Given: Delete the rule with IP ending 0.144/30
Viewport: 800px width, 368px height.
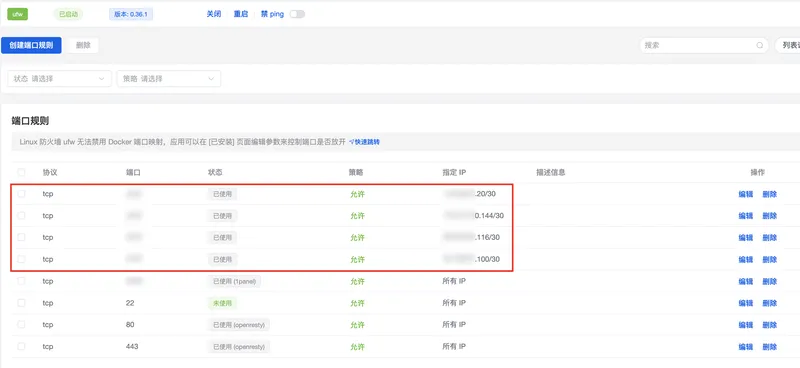Looking at the screenshot, I should point(770,216).
